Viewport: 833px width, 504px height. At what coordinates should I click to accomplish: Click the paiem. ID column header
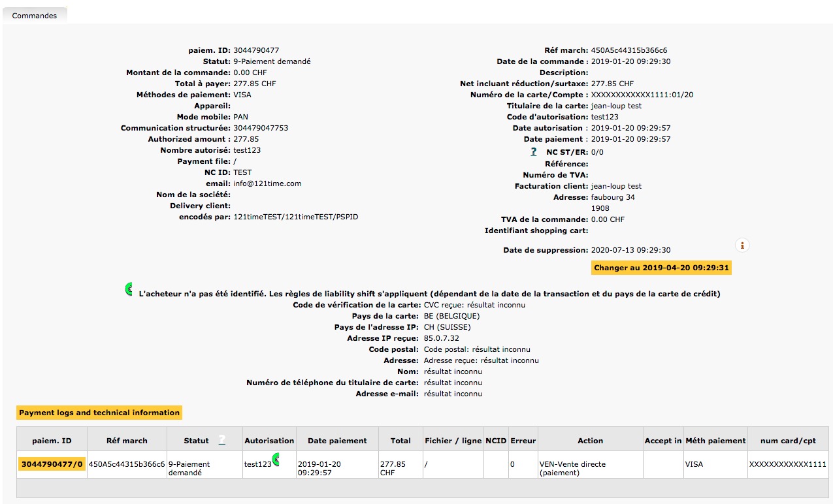click(52, 440)
